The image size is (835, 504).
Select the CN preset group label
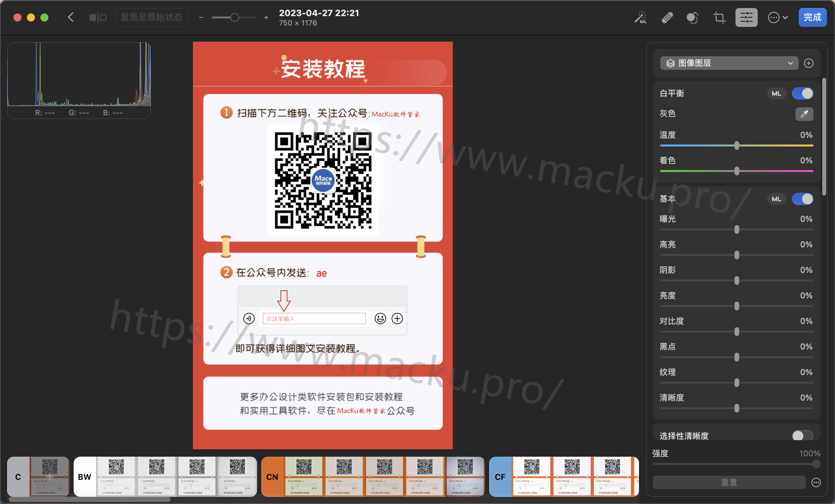pos(273,477)
